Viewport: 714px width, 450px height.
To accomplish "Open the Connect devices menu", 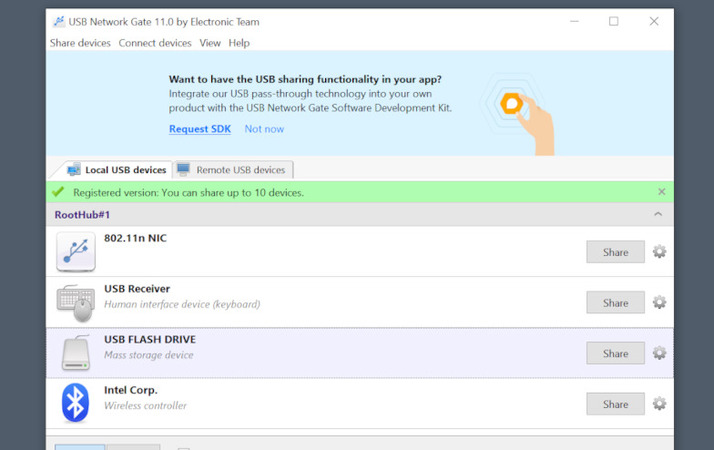I will tap(155, 43).
